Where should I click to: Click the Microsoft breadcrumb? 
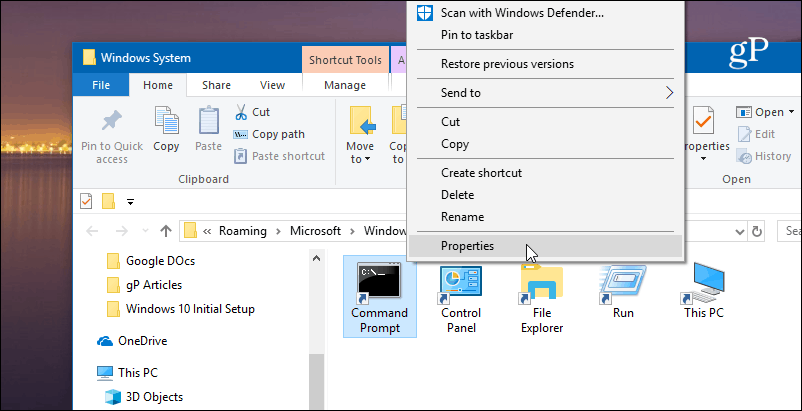(x=315, y=231)
